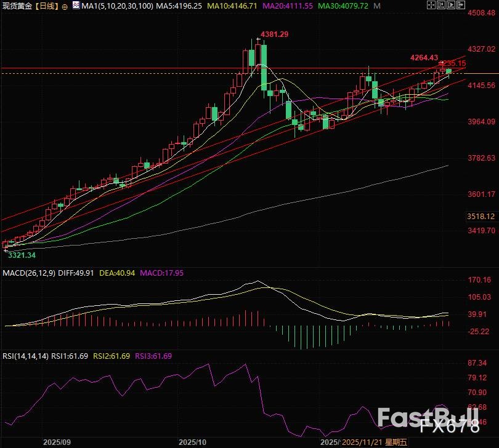Click the 4381.29 high price marker
This screenshot has height=448, width=499.
point(274,34)
